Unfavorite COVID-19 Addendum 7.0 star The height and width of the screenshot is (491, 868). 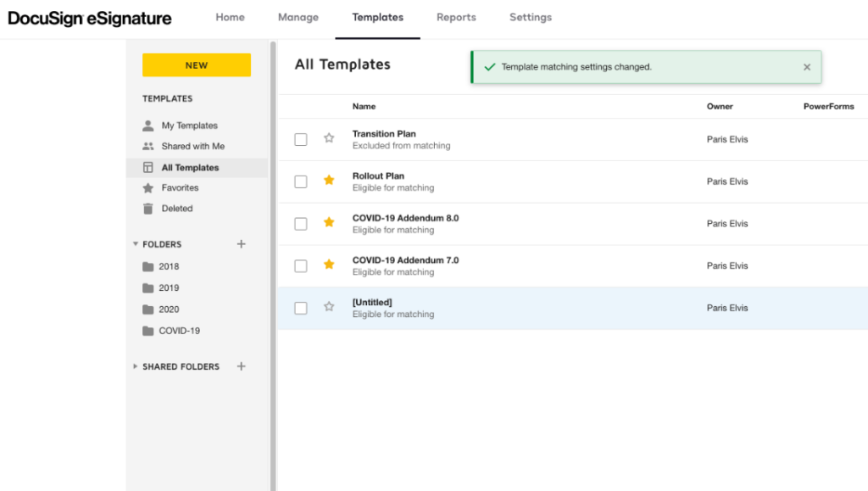coord(329,264)
